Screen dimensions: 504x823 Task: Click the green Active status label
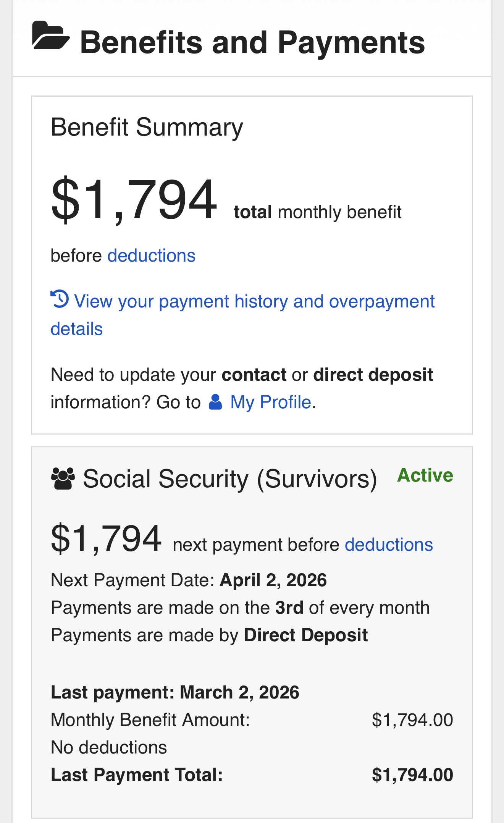click(x=425, y=475)
